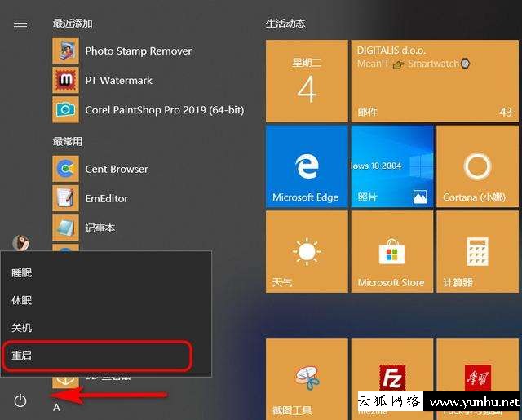Launch 记事本 from the list
Image resolution: width=522 pixels, height=420 pixels.
100,228
